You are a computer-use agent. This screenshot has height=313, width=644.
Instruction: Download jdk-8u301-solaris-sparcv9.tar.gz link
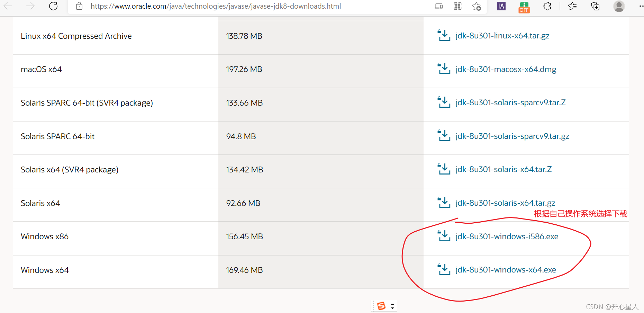(512, 136)
